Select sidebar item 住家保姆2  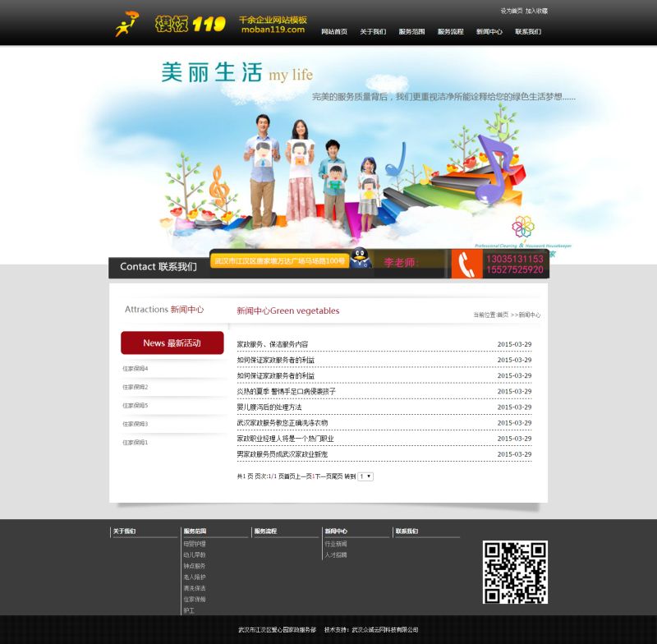click(135, 387)
